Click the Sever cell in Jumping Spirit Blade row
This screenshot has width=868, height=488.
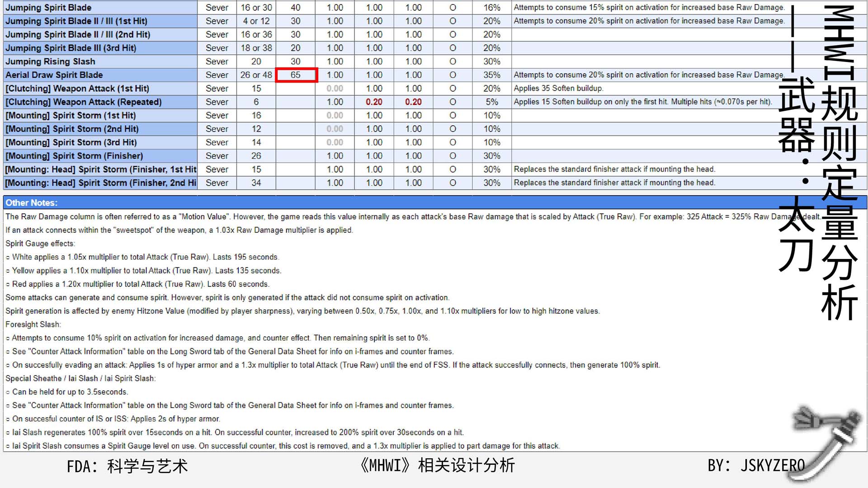tap(217, 8)
